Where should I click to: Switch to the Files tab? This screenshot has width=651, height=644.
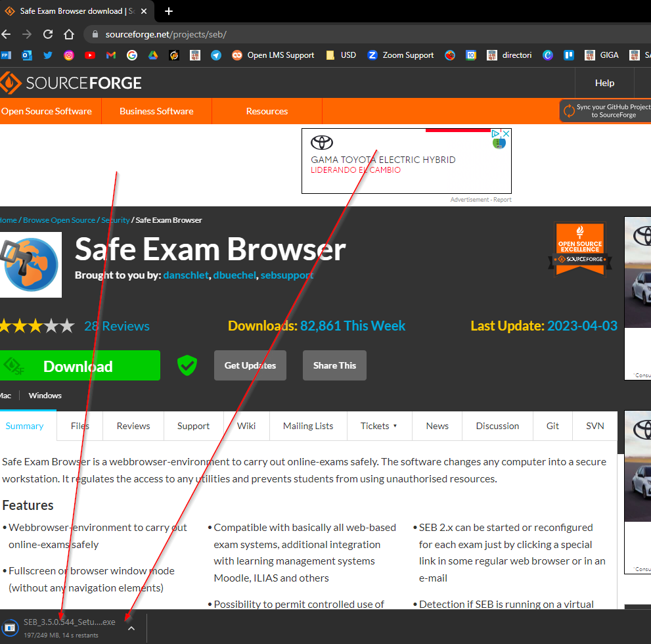point(80,426)
